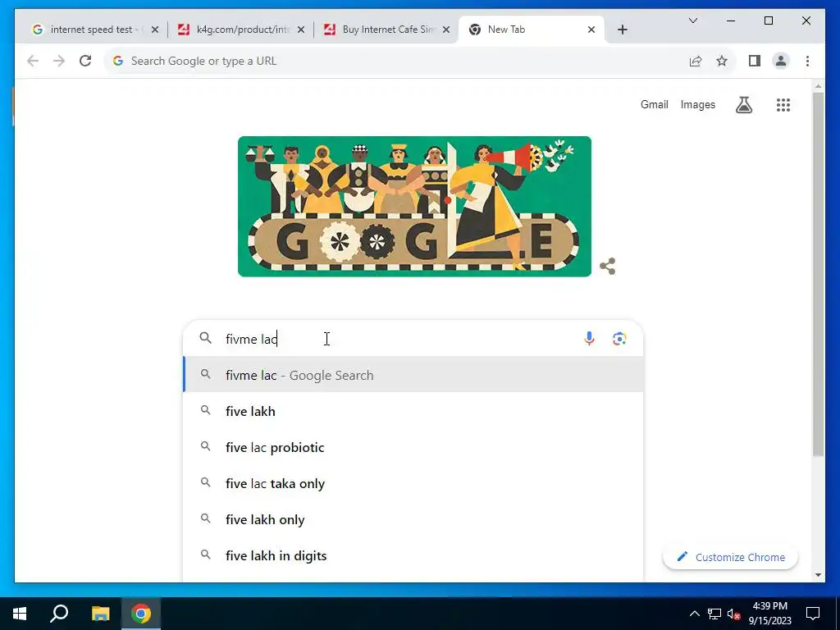Open Windows taskbar search

pos(59,614)
